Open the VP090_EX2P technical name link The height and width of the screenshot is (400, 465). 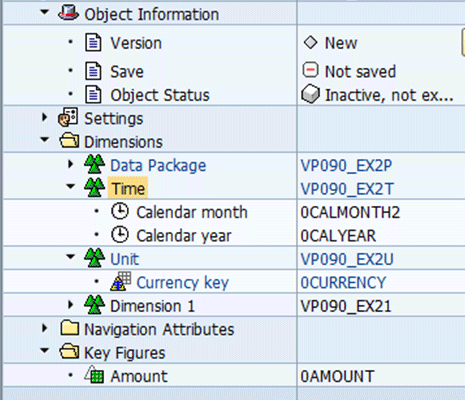[346, 166]
